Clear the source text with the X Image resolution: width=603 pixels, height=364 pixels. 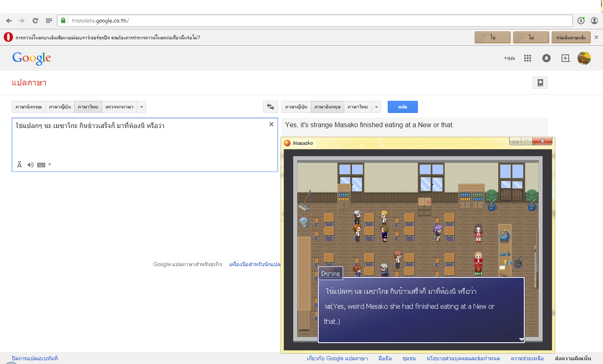click(271, 124)
